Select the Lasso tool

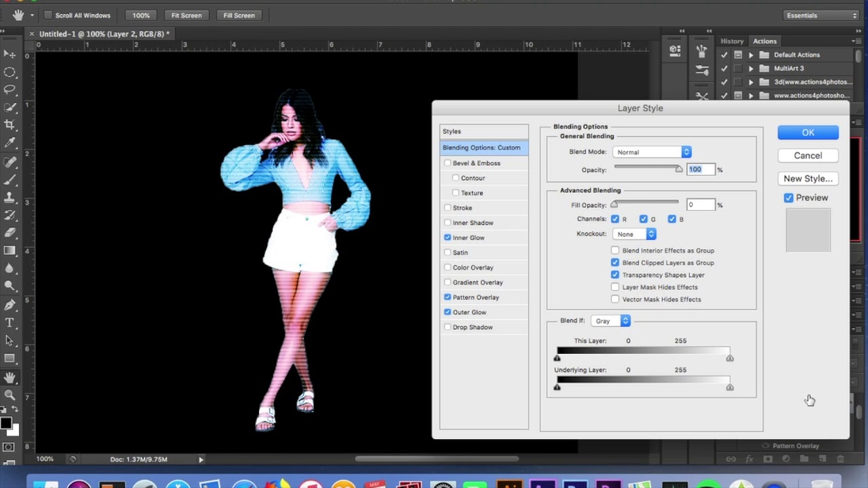pyautogui.click(x=9, y=89)
